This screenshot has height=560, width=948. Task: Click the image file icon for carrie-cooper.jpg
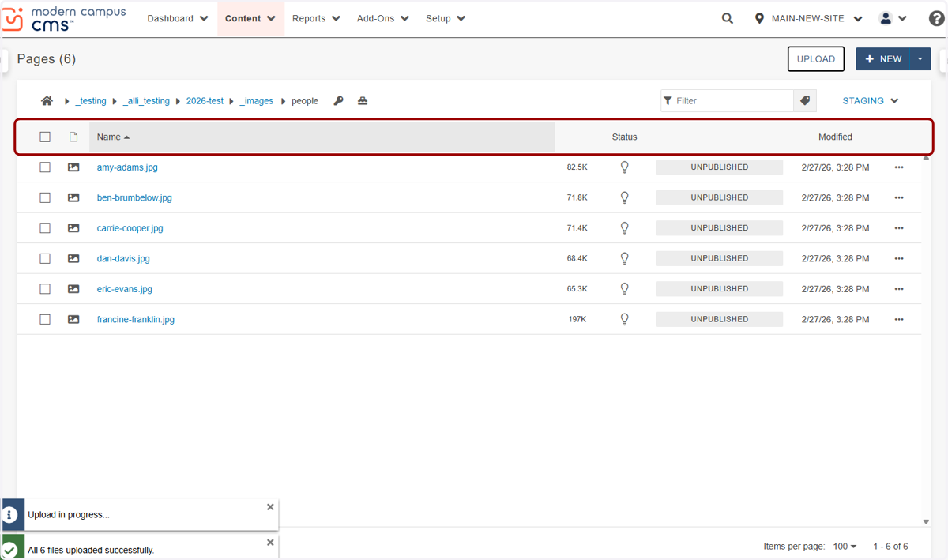click(73, 228)
